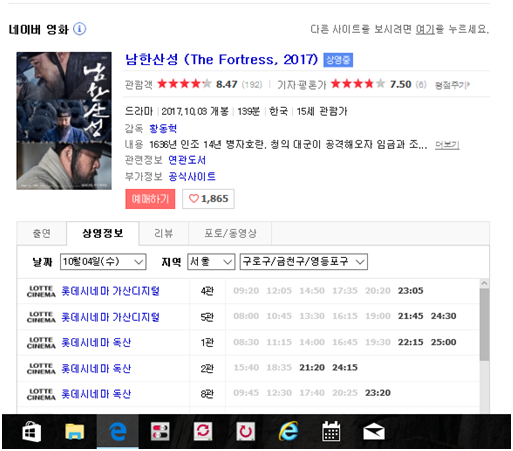513x451 pixels.
Task: Select the 21:45 showtime
Action: click(x=410, y=316)
